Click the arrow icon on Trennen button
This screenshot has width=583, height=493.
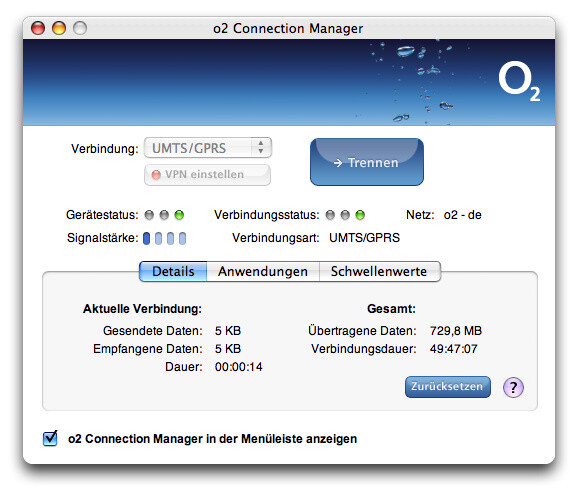click(x=338, y=163)
